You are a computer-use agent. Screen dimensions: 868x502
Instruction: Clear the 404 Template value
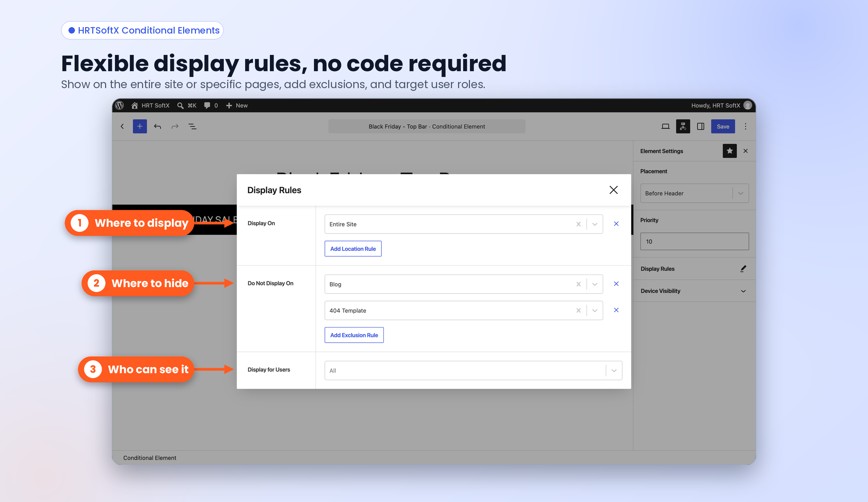(578, 310)
